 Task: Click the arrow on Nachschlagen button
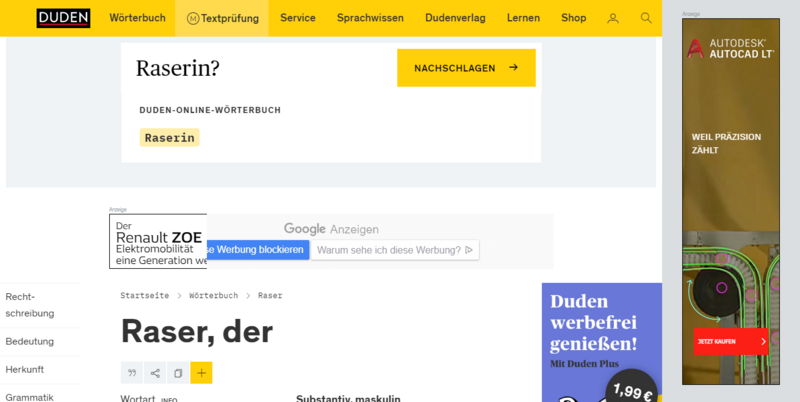514,67
